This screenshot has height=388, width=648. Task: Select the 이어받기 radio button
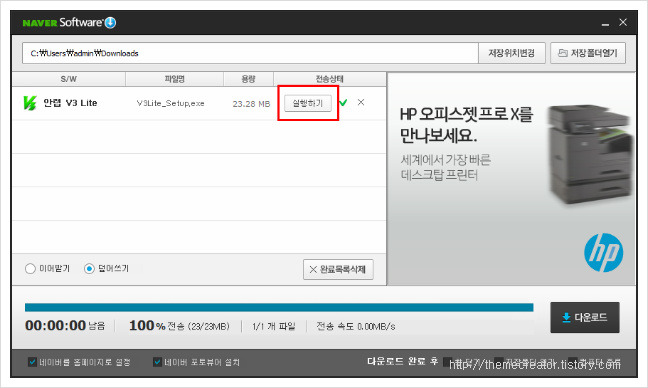coord(30,269)
